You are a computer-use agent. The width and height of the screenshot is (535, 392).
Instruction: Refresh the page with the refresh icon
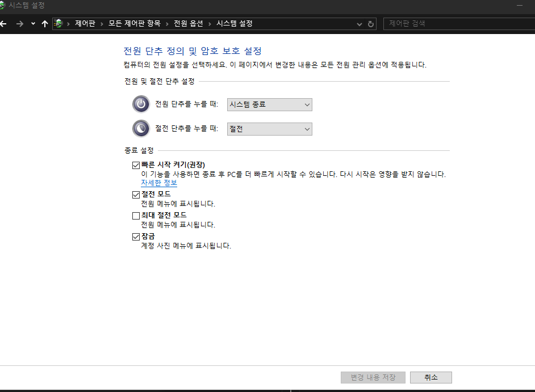(x=371, y=24)
